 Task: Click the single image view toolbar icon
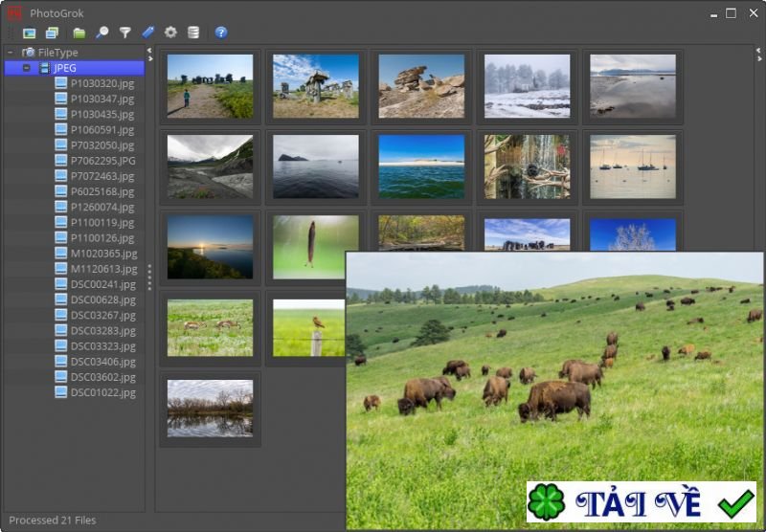coord(30,33)
